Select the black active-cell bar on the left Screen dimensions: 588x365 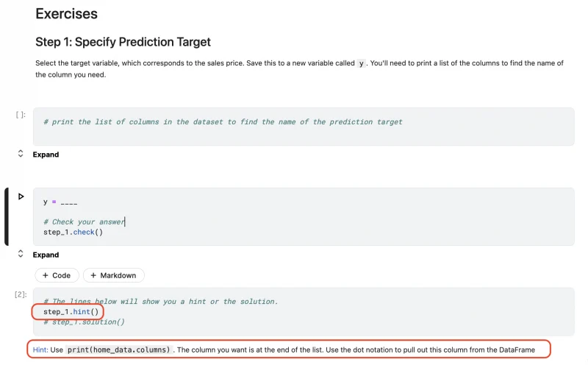7,216
